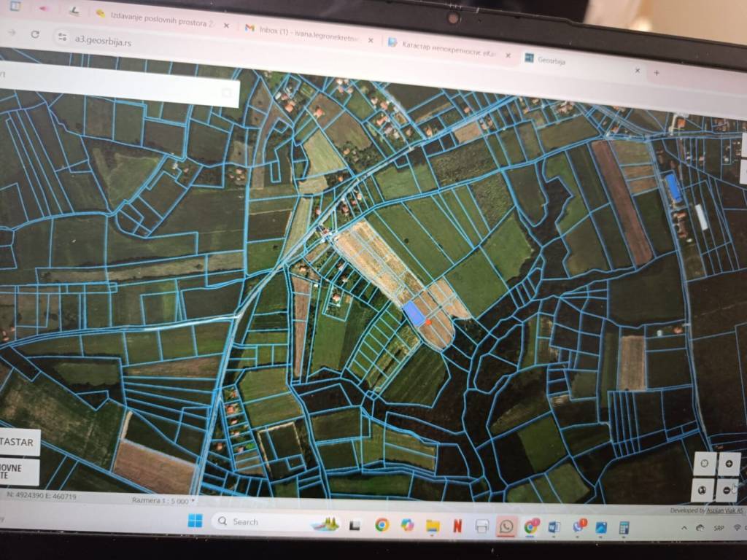The image size is (747, 560).
Task: Select the blue highlighted parcel on map
Action: (x=414, y=314)
